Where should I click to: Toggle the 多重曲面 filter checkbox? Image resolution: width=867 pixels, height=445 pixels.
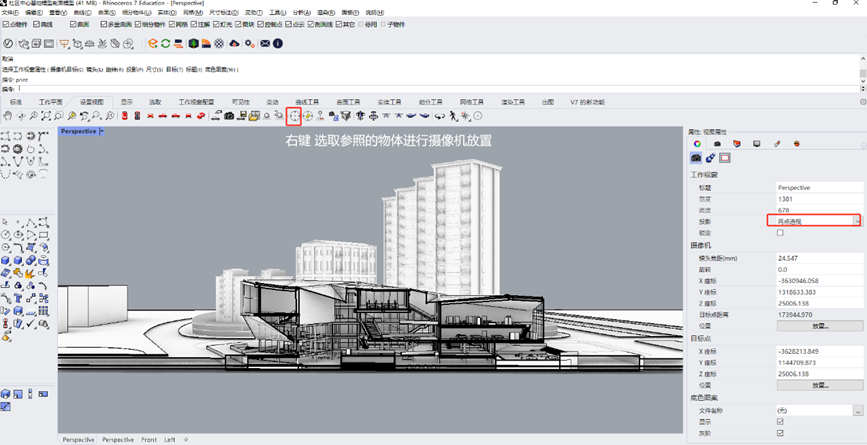103,24
